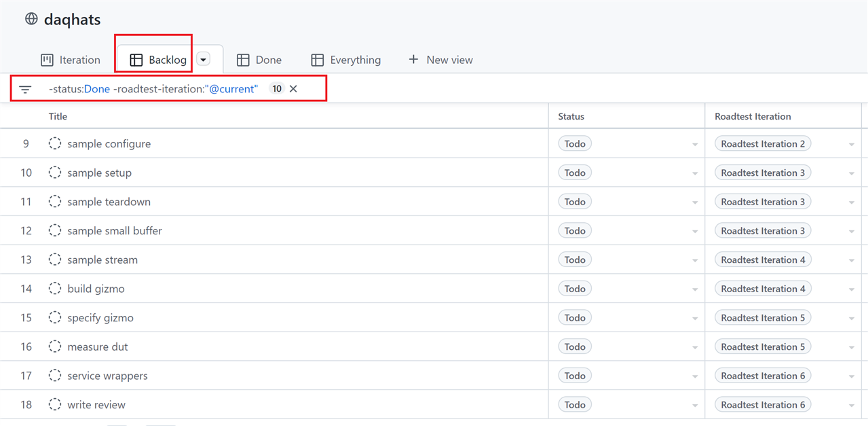Click the filter lines icon
Screen dimensions: 868x426
tap(26, 89)
